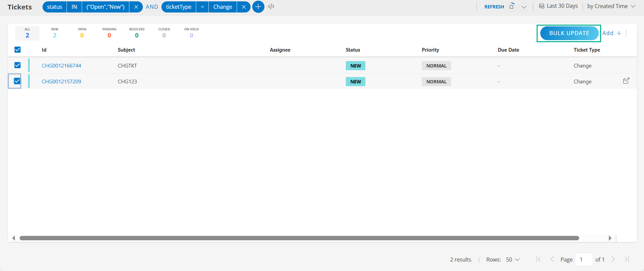Viewport: 644px width, 271px height.
Task: Click the equals operator chip
Action: click(x=202, y=7)
